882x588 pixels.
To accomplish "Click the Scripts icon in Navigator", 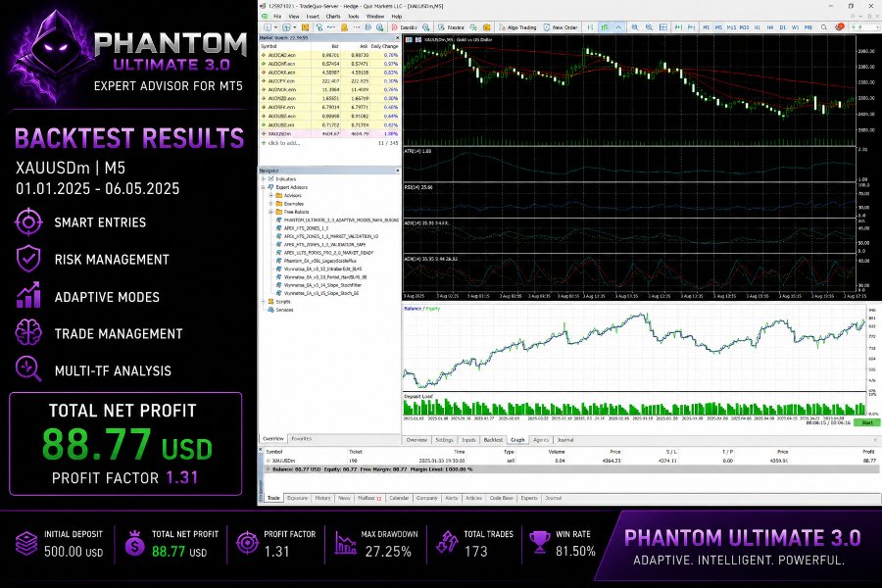I will tap(270, 302).
